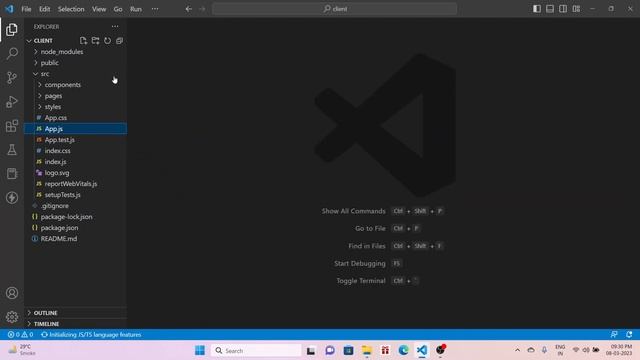Screen dimensions: 640x360
Task: Expand the OUTLINE section
Action: coord(76,313)
